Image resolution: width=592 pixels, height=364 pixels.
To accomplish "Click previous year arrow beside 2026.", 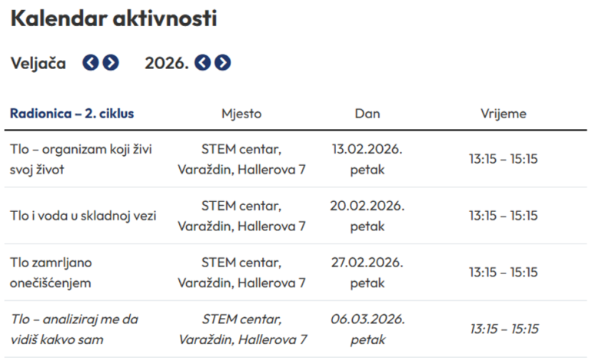I will pyautogui.click(x=203, y=63).
